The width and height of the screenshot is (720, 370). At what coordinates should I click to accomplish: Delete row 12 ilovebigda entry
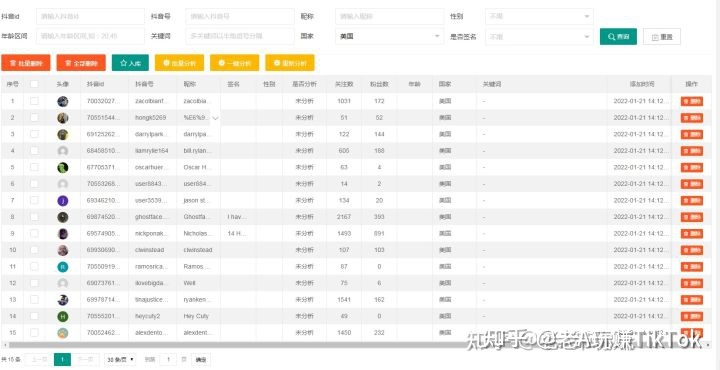coord(692,283)
